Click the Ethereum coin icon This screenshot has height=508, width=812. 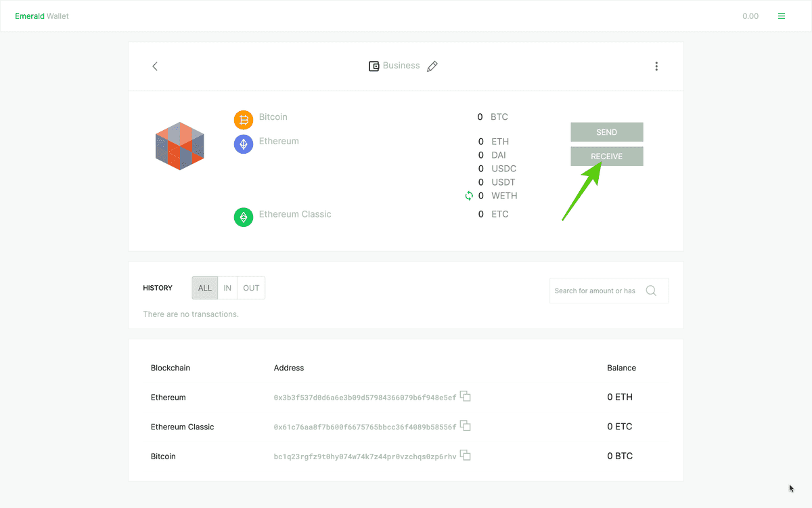click(244, 144)
